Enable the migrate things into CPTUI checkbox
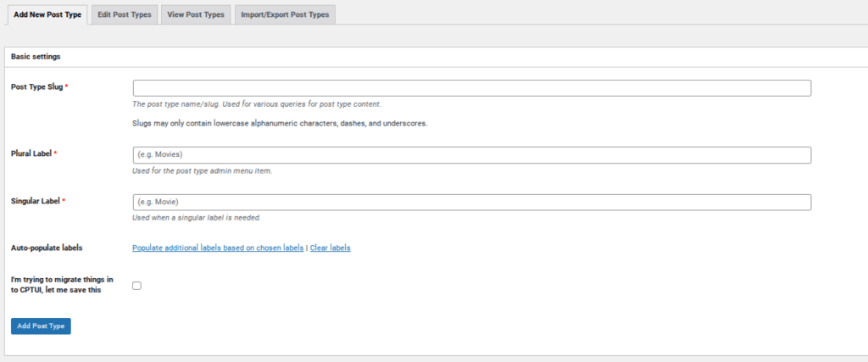This screenshot has height=362, width=868. point(136,286)
